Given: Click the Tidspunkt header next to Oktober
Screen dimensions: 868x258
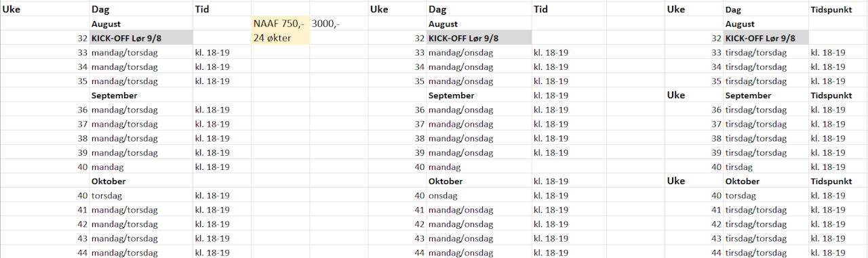Looking at the screenshot, I should (x=837, y=181).
